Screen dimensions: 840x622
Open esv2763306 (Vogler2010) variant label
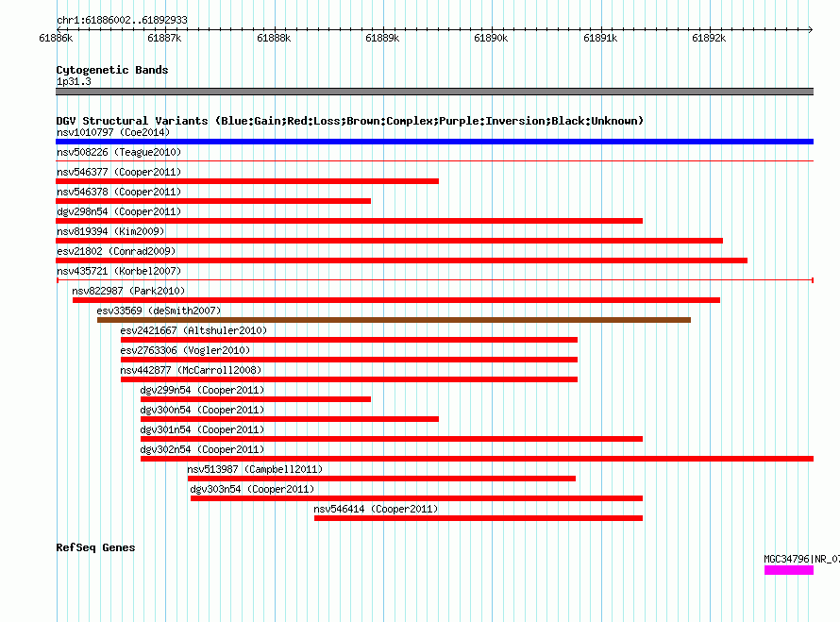[185, 350]
